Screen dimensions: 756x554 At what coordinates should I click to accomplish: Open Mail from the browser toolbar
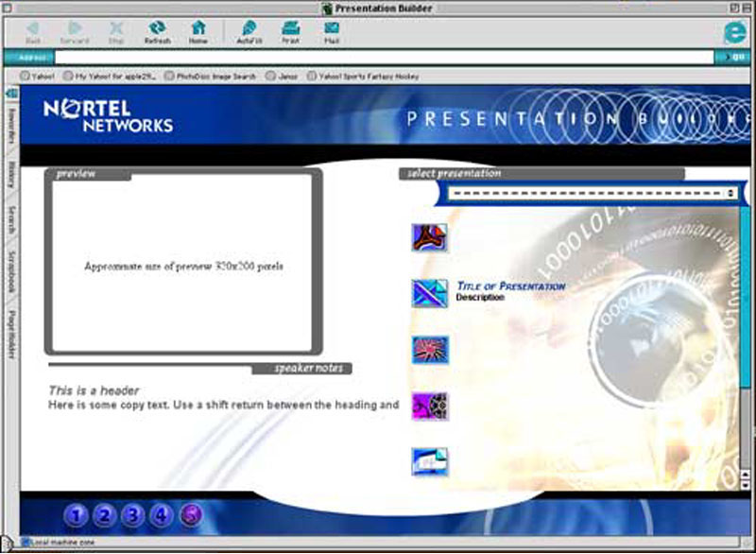(332, 31)
